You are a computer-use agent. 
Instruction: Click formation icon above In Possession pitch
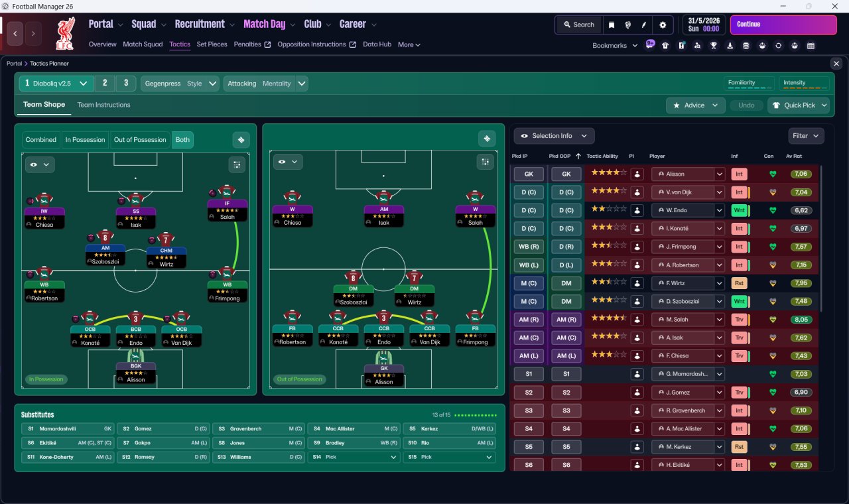coord(241,140)
